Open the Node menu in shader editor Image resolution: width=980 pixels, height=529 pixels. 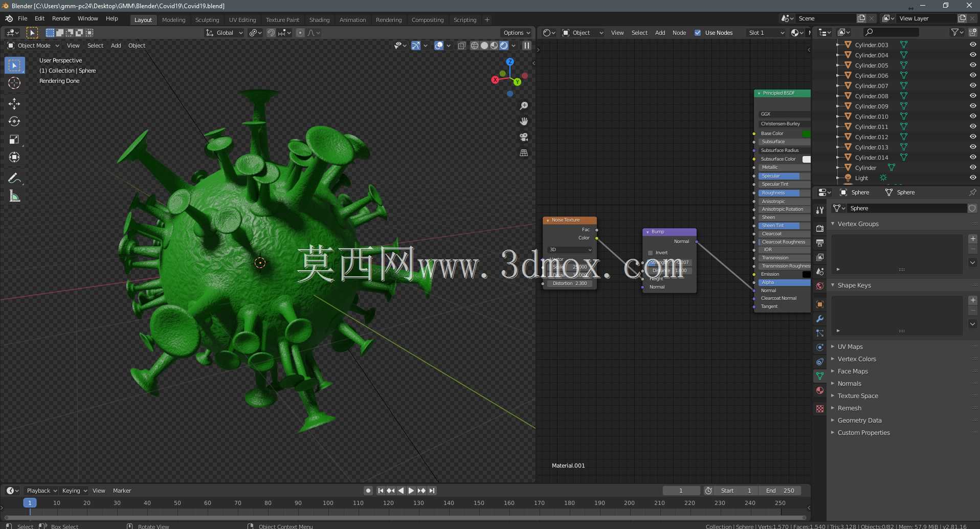(679, 33)
